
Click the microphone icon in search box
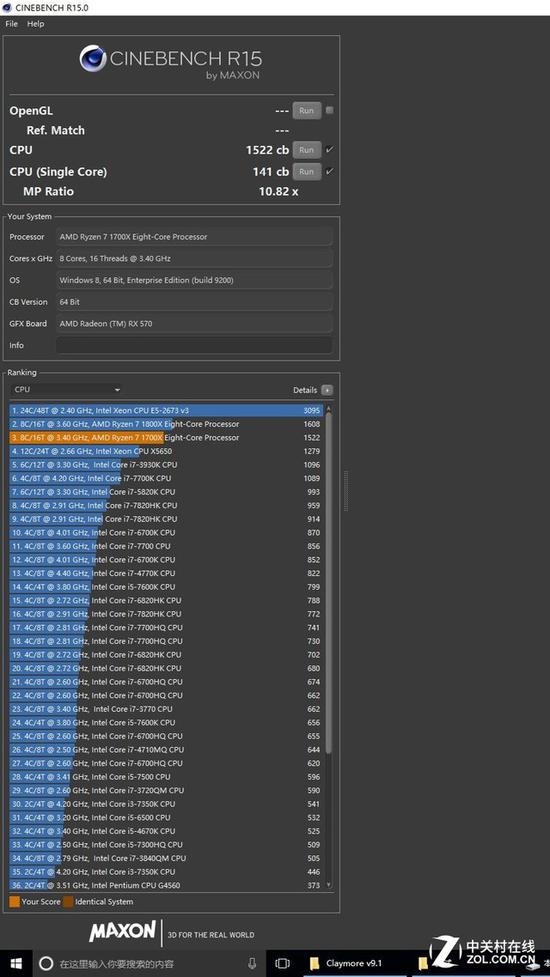click(252, 963)
